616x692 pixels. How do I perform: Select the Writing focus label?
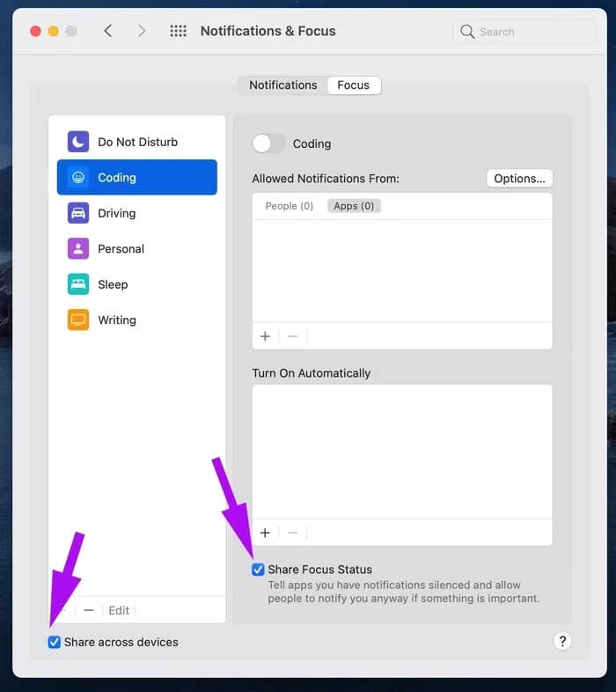pyautogui.click(x=117, y=320)
